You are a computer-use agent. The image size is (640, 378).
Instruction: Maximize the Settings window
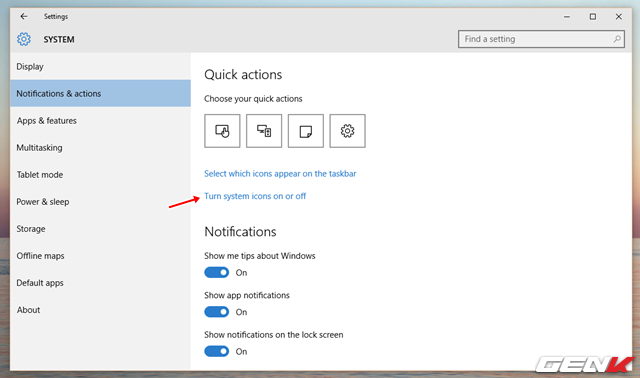tap(593, 16)
